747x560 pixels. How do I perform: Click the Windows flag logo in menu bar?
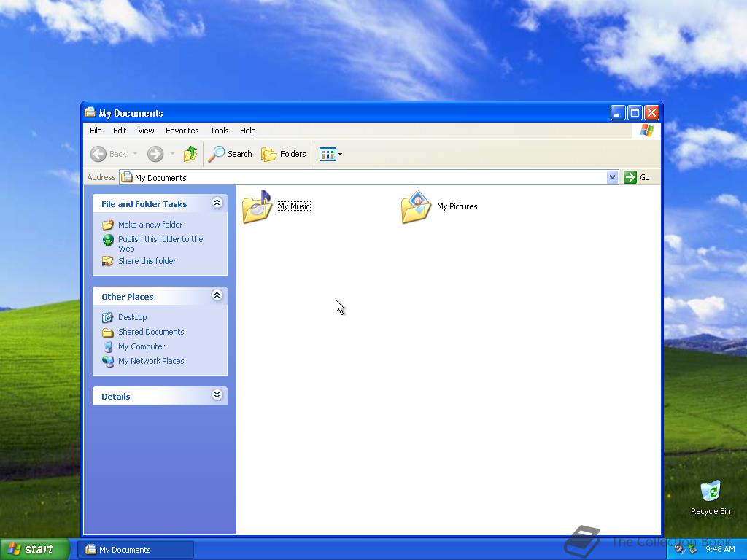click(x=646, y=131)
